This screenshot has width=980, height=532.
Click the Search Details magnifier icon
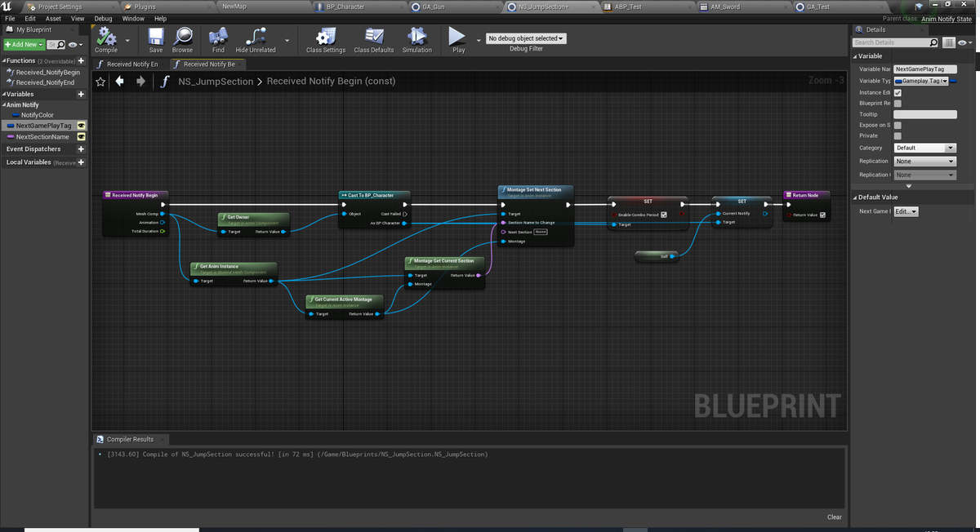point(933,42)
